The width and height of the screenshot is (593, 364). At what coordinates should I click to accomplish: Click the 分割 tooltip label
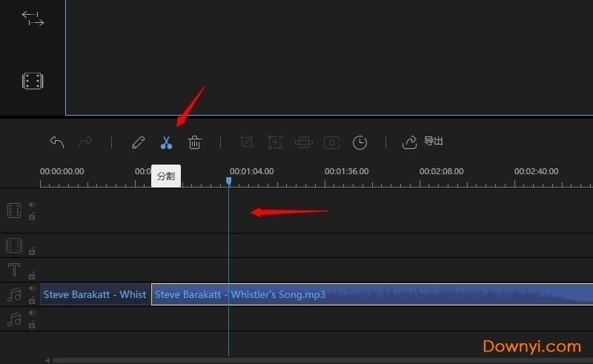point(166,176)
